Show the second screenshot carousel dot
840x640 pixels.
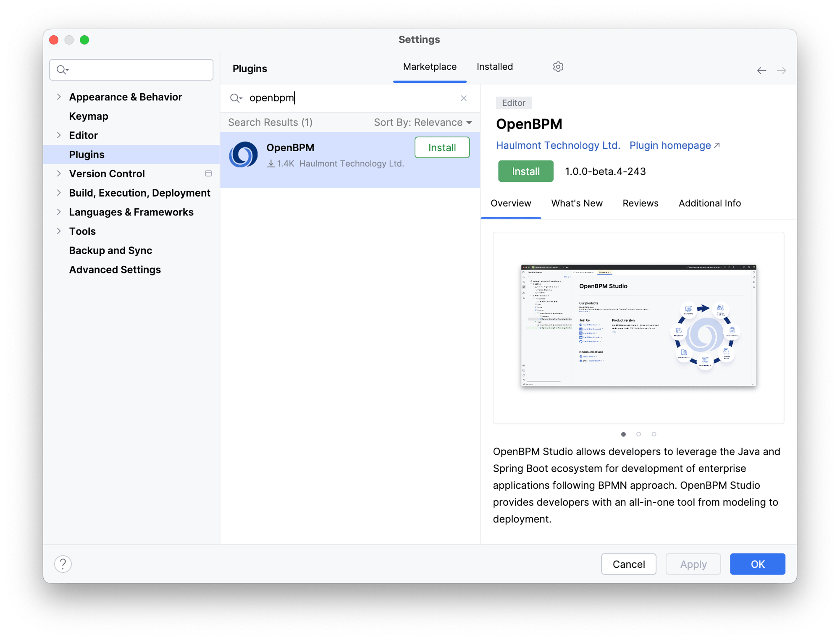click(x=638, y=434)
